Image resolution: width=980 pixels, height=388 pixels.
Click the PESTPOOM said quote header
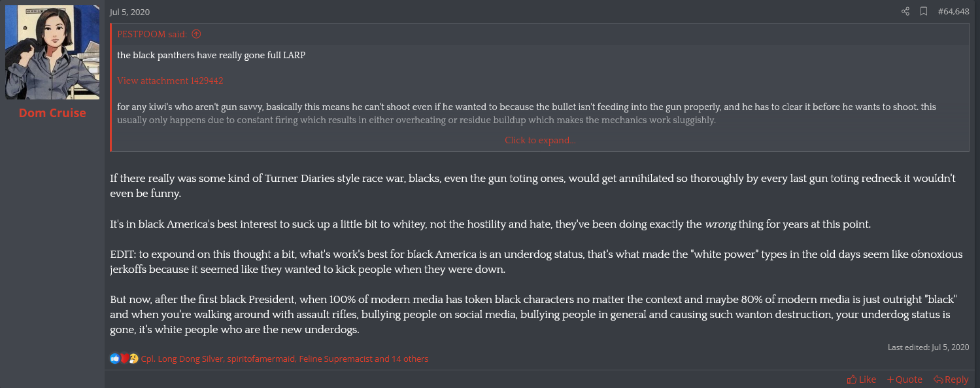pyautogui.click(x=152, y=35)
